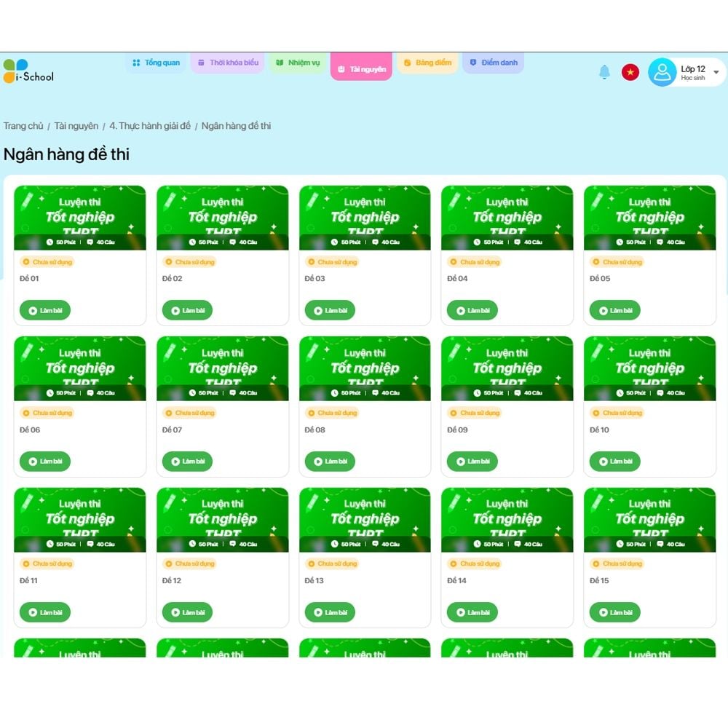The image size is (728, 728).
Task: Click Chưa sử dụng badge on Đề 15
Action: tap(617, 563)
